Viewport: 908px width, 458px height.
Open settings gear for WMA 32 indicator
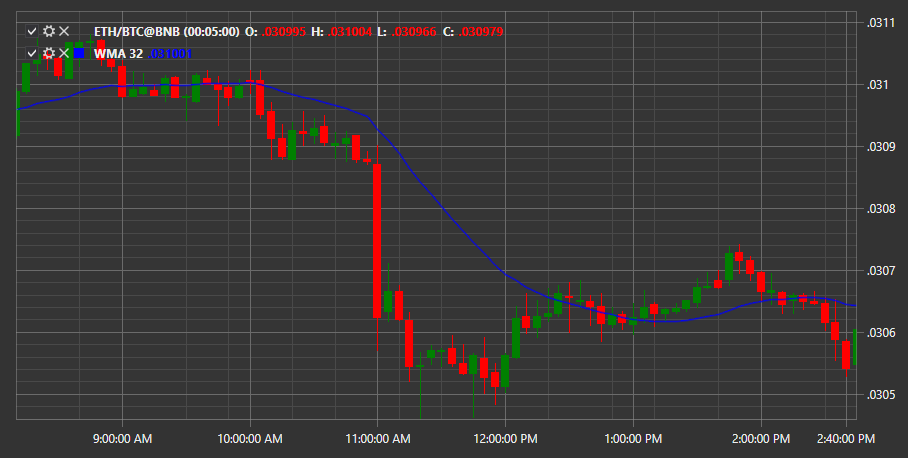point(49,53)
